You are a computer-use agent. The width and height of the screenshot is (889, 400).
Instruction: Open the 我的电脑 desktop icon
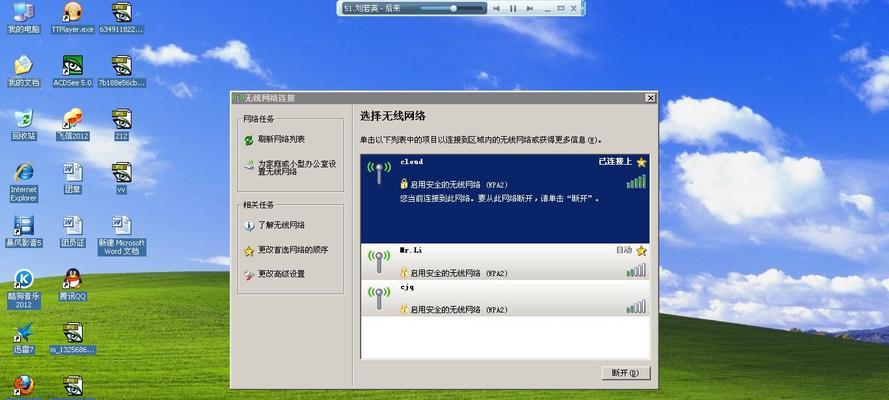point(23,18)
